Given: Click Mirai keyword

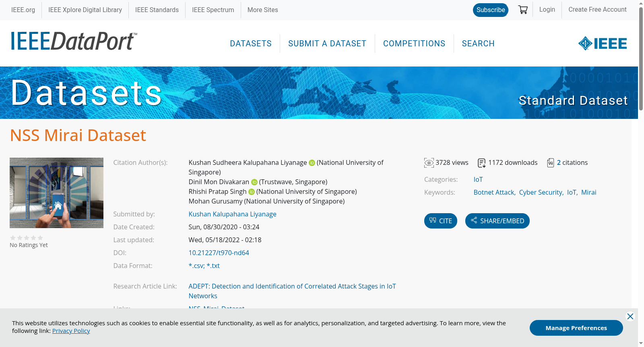Looking at the screenshot, I should click(589, 192).
